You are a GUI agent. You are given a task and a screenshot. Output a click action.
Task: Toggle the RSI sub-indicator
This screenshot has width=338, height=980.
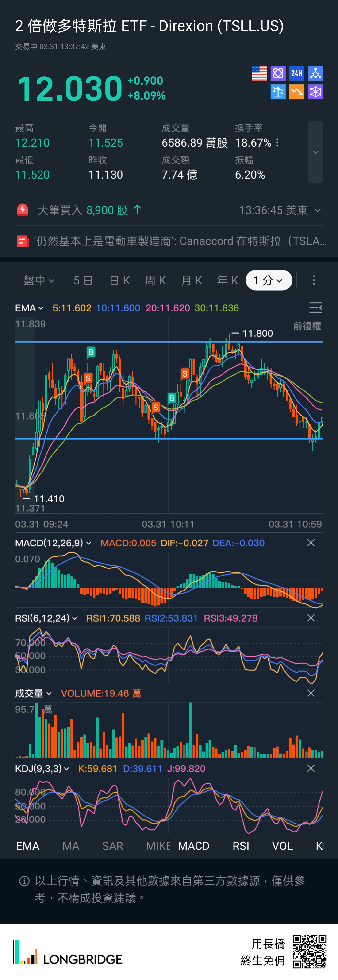241,846
